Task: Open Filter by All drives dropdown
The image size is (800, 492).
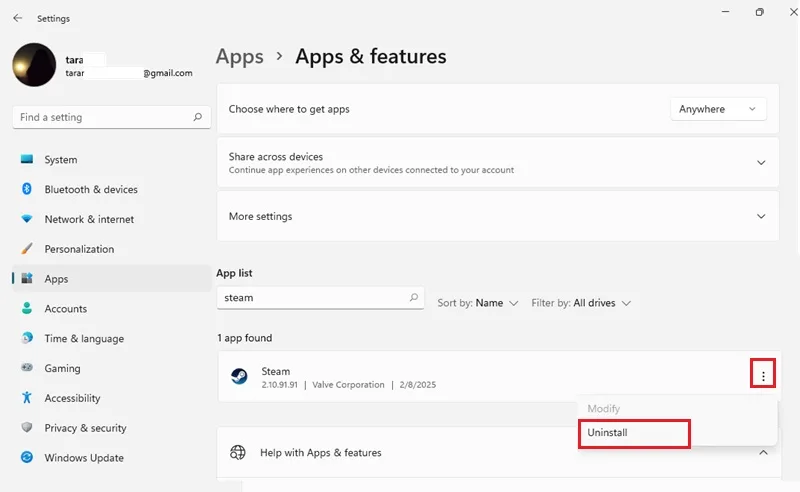Action: (581, 303)
